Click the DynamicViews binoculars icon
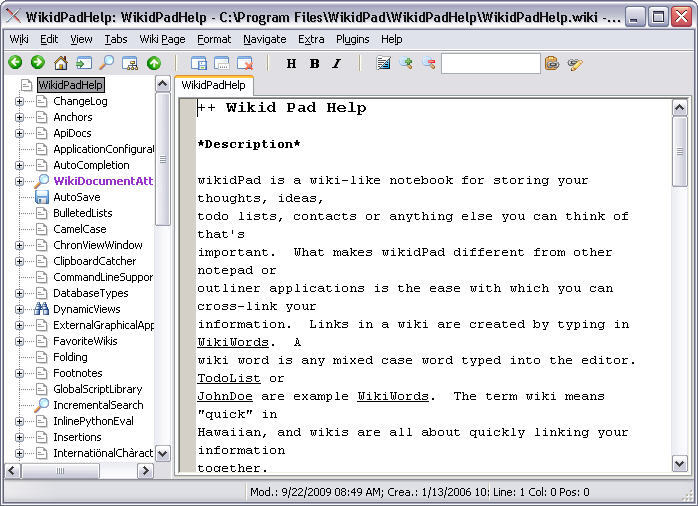The height and width of the screenshot is (506, 698). (41, 309)
